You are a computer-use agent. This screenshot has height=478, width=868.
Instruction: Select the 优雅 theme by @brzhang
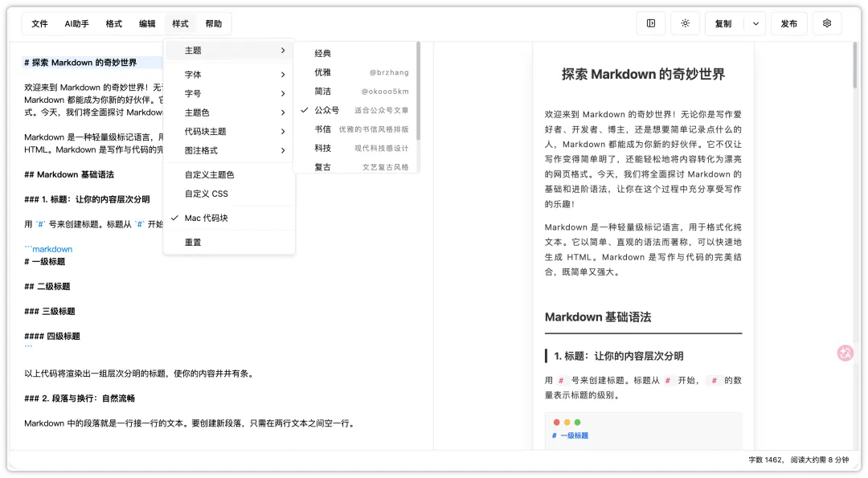click(x=355, y=72)
